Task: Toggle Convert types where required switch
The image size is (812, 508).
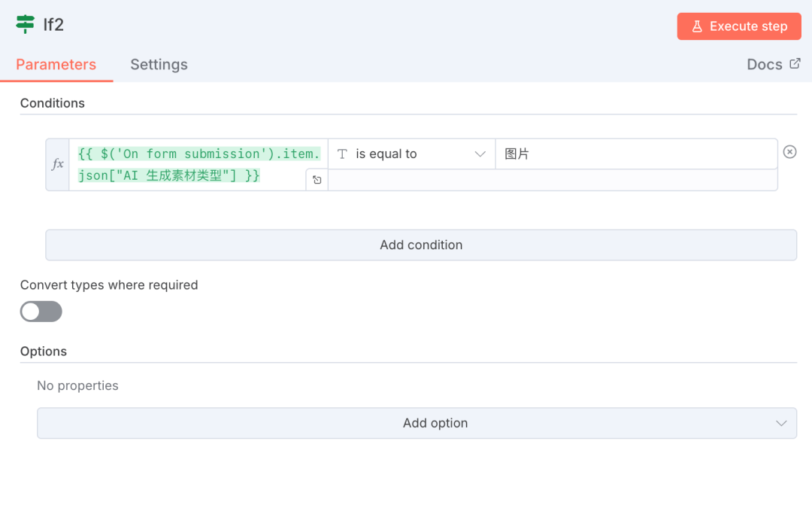Action: [41, 312]
